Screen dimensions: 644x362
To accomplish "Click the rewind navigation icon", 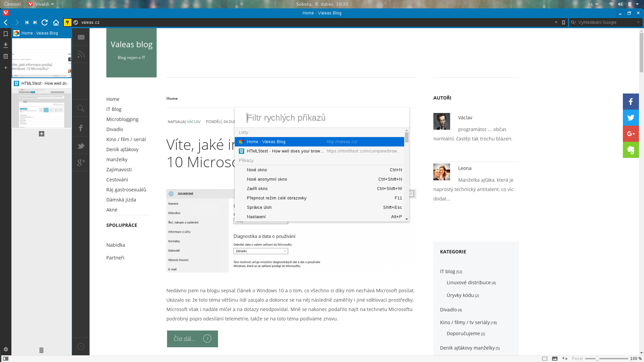I will pyautogui.click(x=27, y=22).
